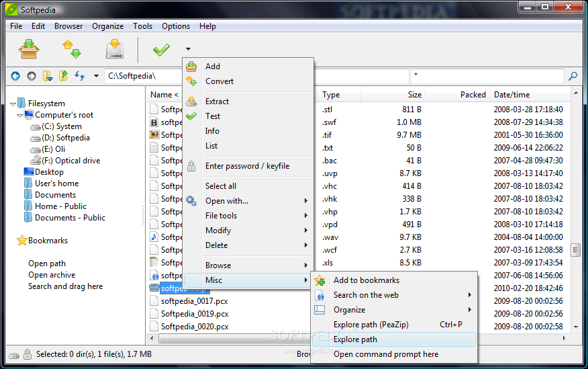Select file softpedia_0017.pcx
Viewport: 588px width, 369px height.
click(x=194, y=301)
